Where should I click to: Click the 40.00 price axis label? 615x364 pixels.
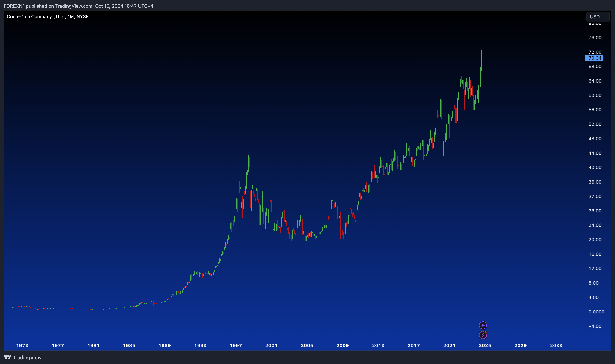tap(595, 167)
